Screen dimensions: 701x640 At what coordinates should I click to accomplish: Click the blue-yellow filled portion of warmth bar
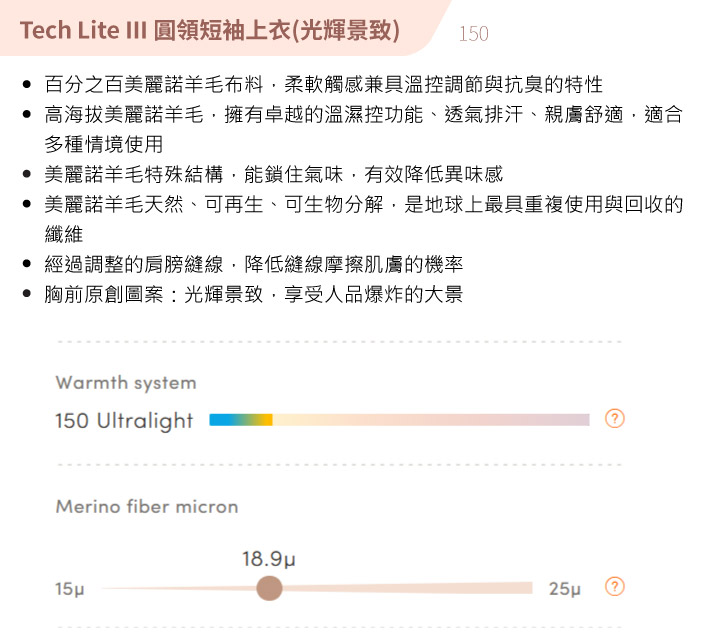[x=241, y=420]
